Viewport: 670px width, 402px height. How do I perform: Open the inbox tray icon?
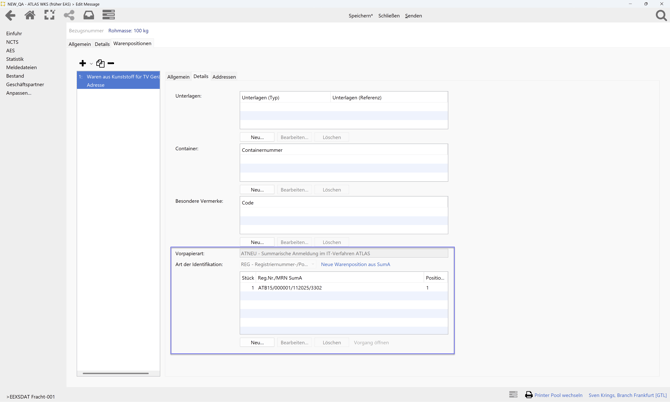(x=89, y=15)
